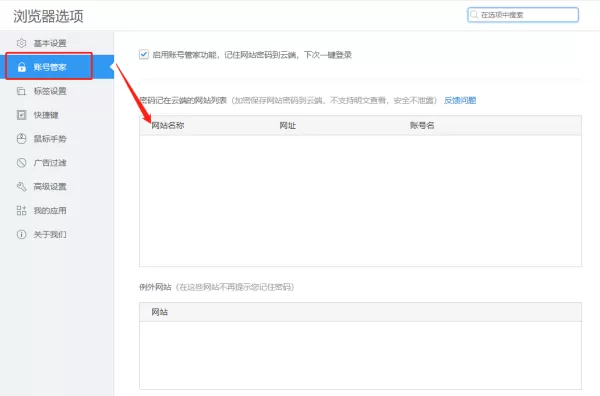Click the block icon beside 广告过滤
This screenshot has height=396, width=600.
tap(21, 163)
